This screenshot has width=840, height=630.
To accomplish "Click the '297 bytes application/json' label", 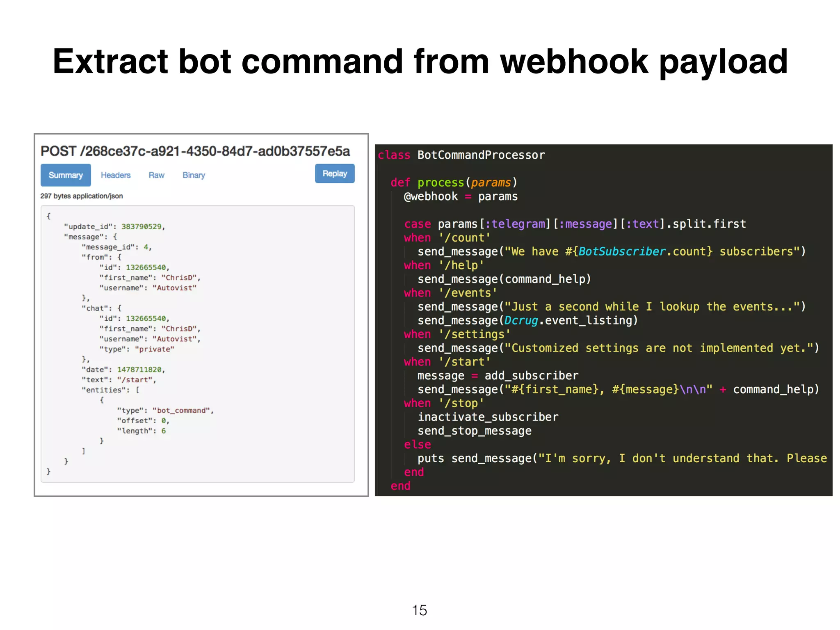I will 82,196.
